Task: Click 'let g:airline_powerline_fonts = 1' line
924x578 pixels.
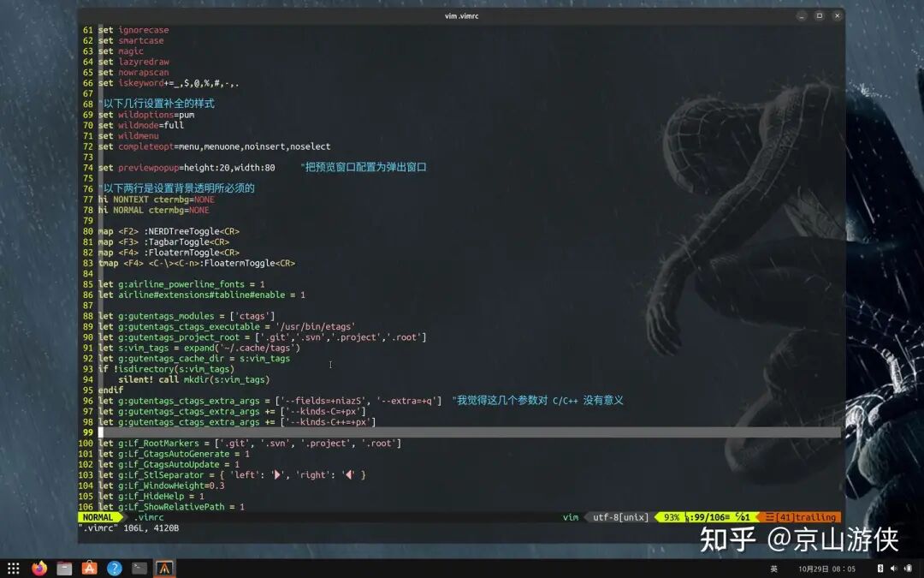Action: click(181, 285)
